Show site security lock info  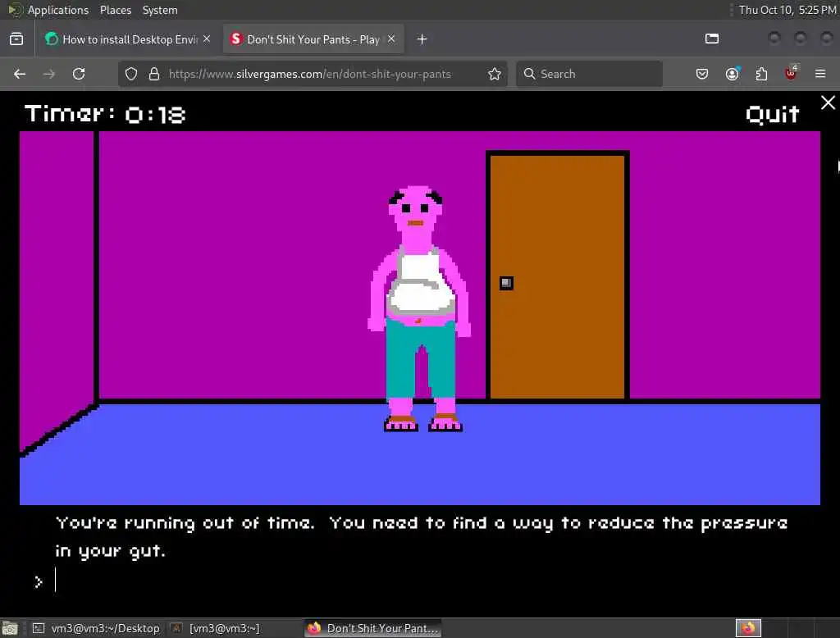pos(154,74)
